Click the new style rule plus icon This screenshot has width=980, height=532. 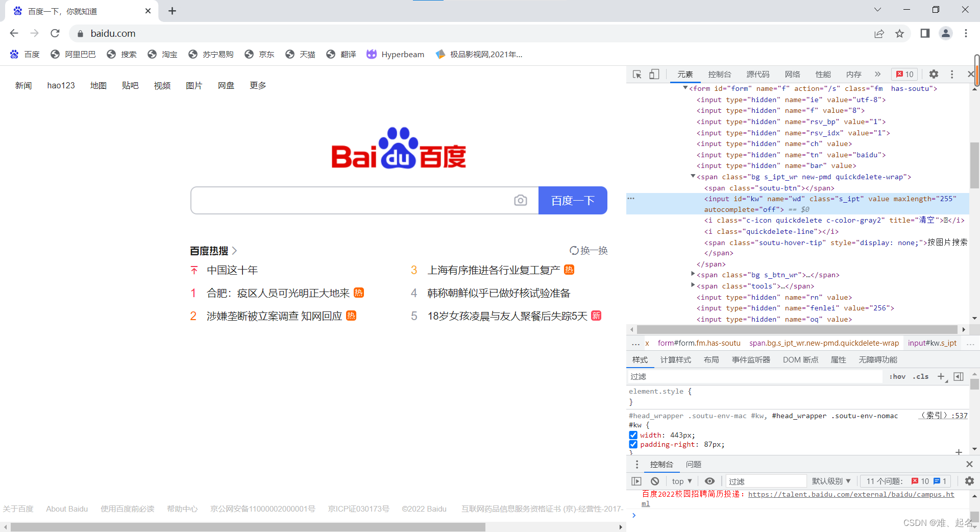[x=941, y=376]
